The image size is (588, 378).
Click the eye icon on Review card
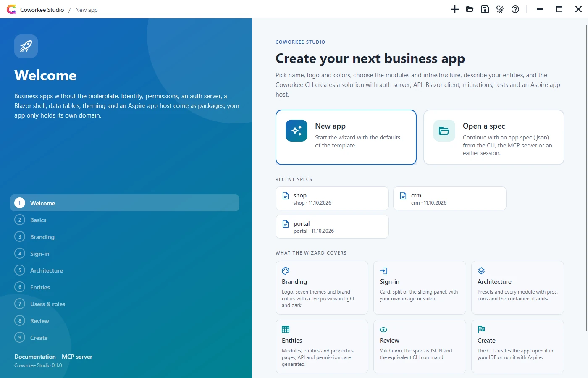(383, 330)
